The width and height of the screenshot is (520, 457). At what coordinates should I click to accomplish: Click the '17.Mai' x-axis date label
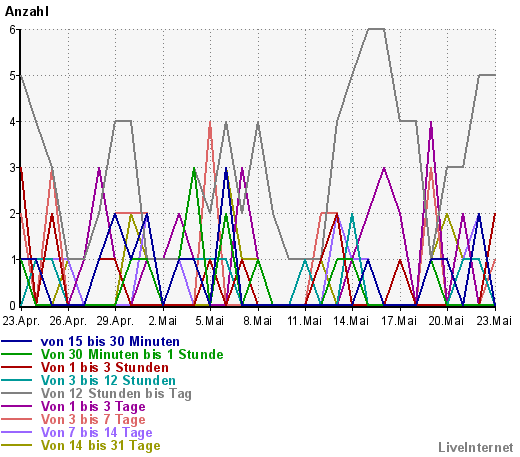pos(399,321)
